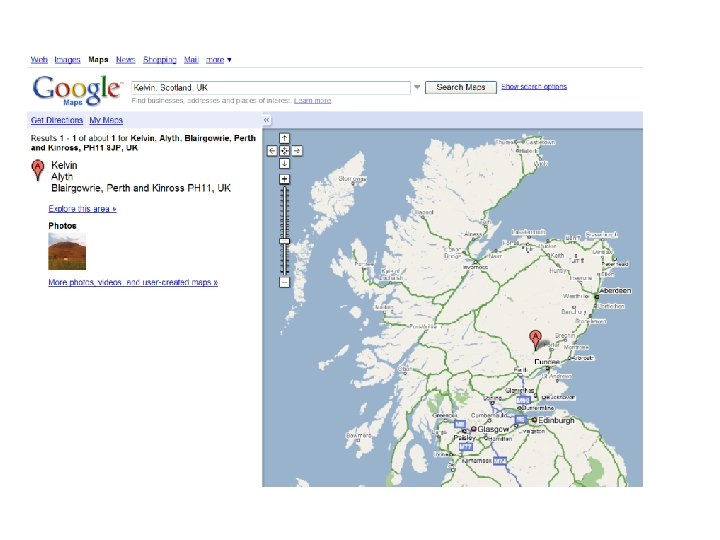This screenshot has width=720, height=540.
Task: Select the Maps tab in top navigation
Action: (x=98, y=60)
